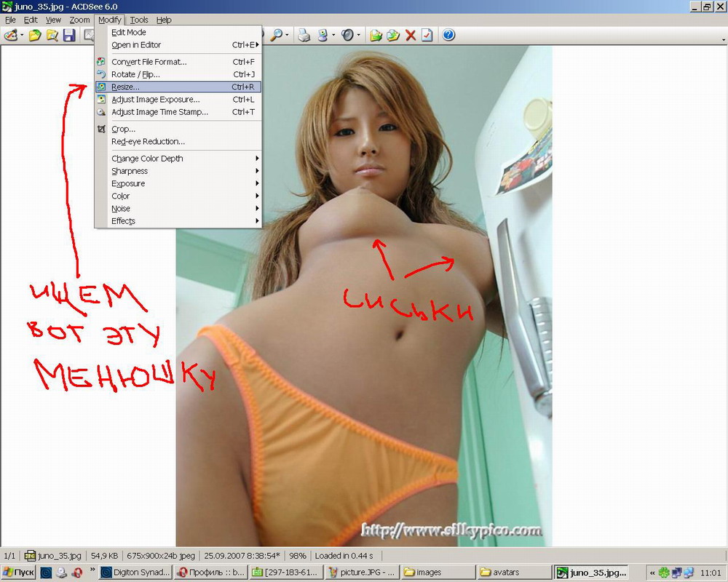Click the Copy to folder icon
This screenshot has width=728, height=582.
click(x=376, y=35)
